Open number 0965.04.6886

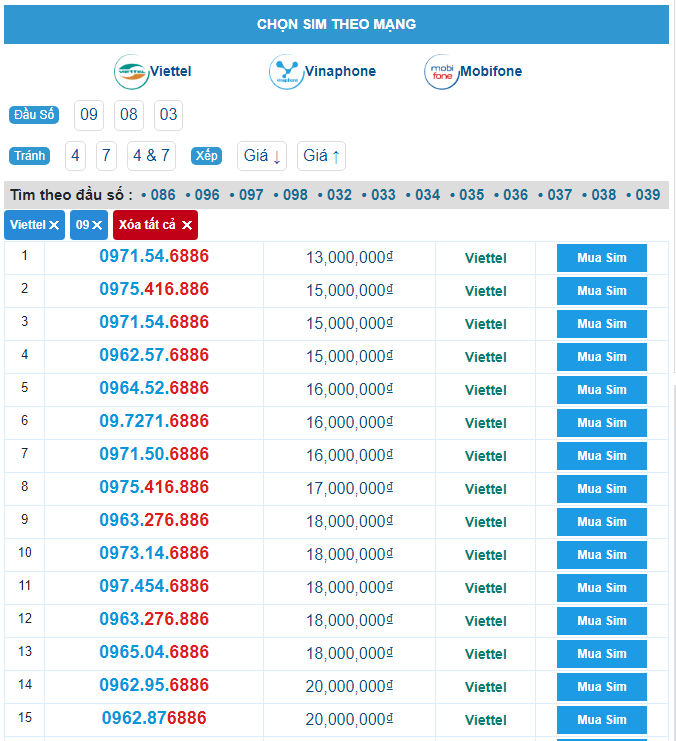(x=154, y=652)
